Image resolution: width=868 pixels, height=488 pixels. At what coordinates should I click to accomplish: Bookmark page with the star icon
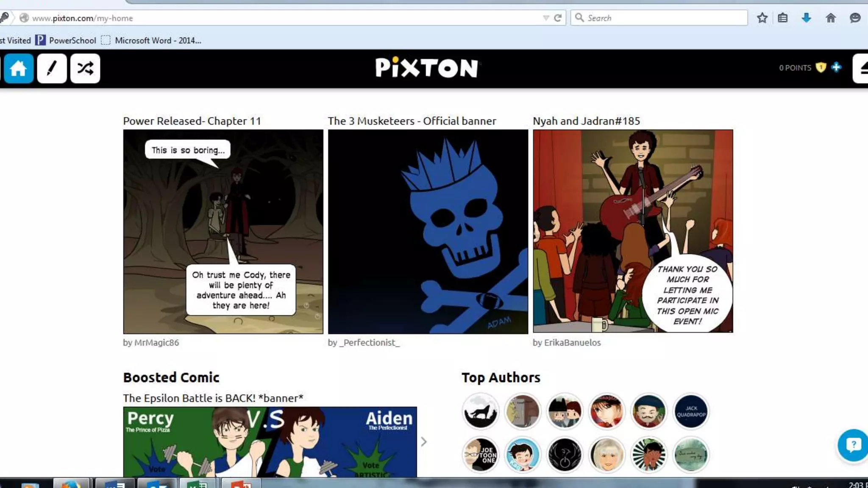click(762, 18)
